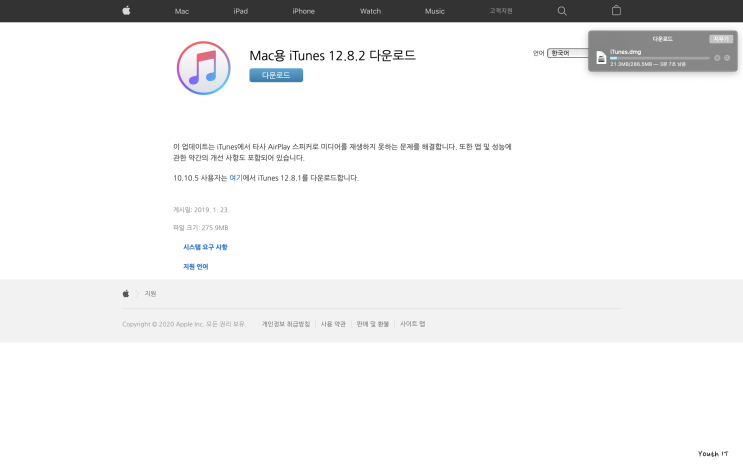Open the 한국어 language dropdown
This screenshot has height=464, width=743.
coord(568,53)
